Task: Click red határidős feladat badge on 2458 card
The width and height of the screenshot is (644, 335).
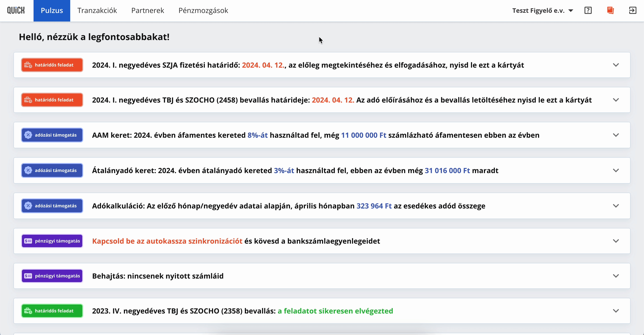Action: click(52, 100)
